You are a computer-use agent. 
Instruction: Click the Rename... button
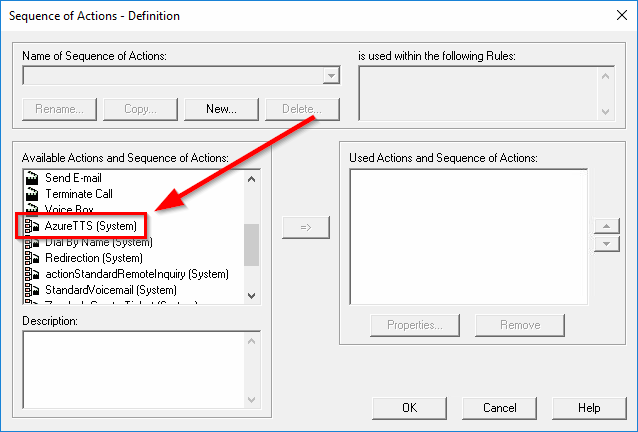pyautogui.click(x=59, y=109)
